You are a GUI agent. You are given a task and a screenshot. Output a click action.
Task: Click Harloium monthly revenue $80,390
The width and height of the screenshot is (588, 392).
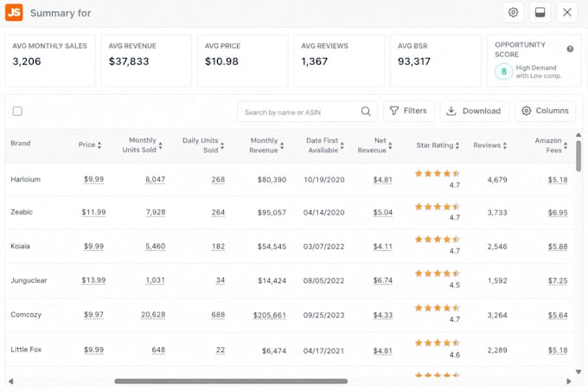pyautogui.click(x=272, y=180)
